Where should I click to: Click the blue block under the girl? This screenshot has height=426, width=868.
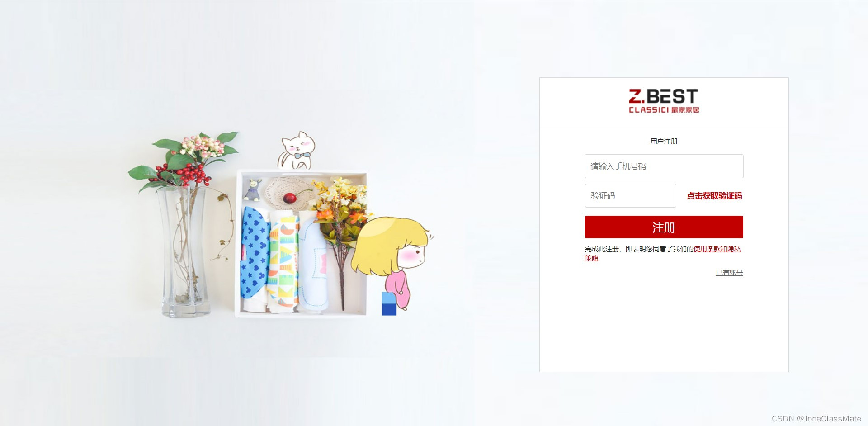pos(389,303)
